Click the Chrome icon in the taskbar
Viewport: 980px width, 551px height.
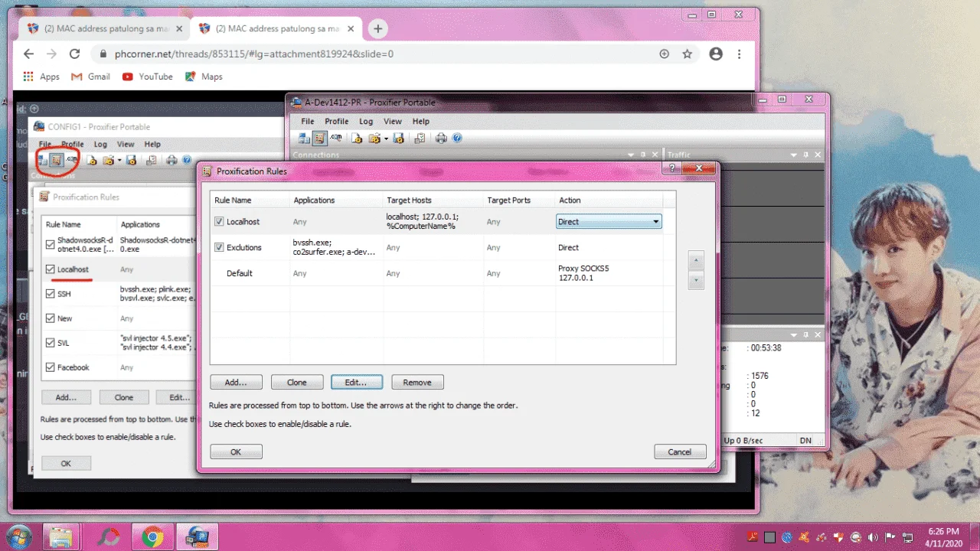(152, 537)
